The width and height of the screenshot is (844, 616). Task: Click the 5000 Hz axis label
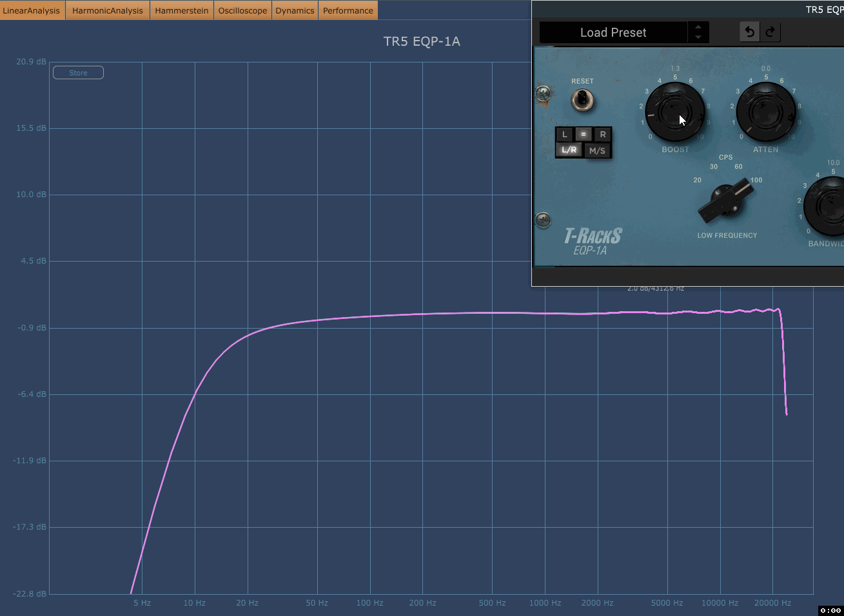point(667,603)
